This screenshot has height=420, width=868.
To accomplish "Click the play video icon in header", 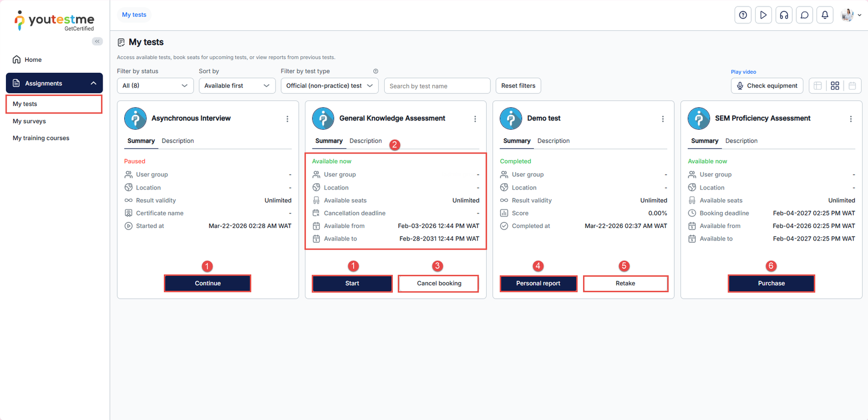I will click(x=763, y=15).
